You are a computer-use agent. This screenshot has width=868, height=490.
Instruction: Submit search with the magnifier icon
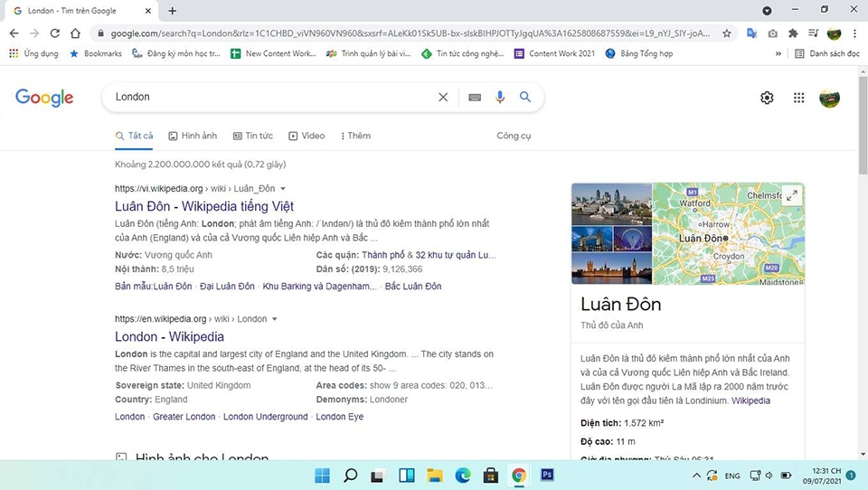(x=525, y=97)
